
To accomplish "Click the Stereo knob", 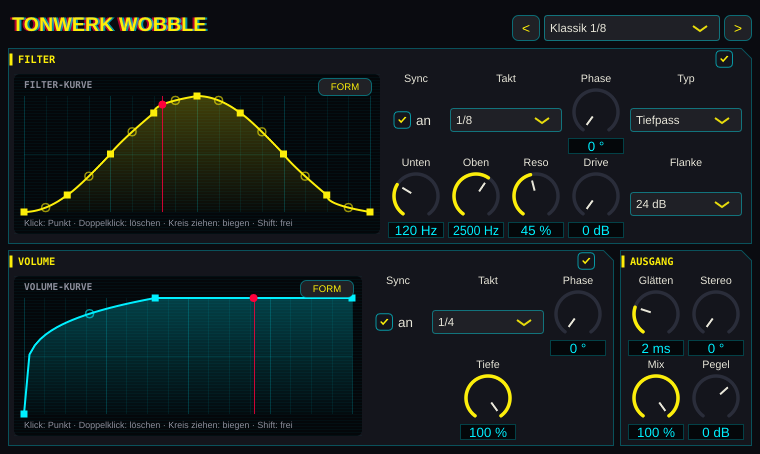I will [716, 314].
